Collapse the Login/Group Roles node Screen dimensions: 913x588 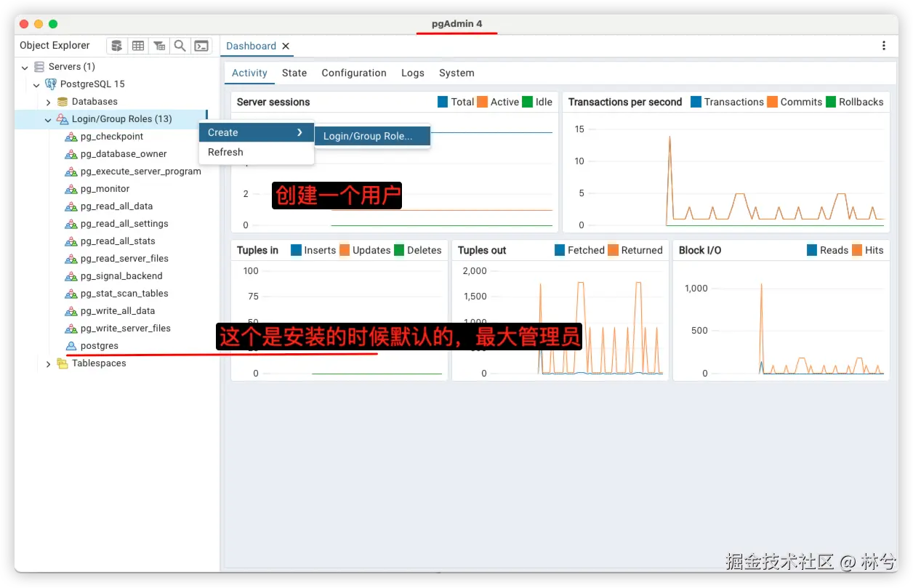(x=49, y=120)
